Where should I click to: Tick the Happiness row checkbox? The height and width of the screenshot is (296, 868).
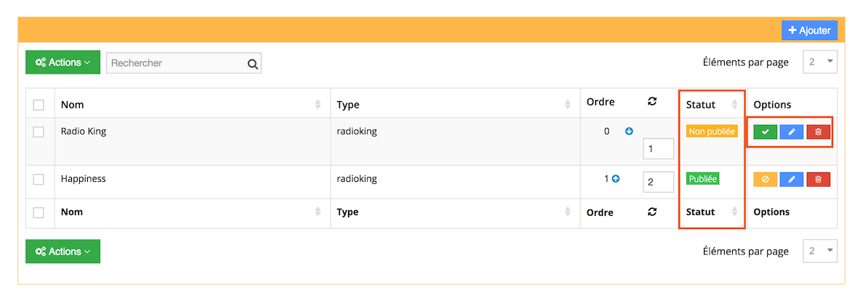(38, 180)
